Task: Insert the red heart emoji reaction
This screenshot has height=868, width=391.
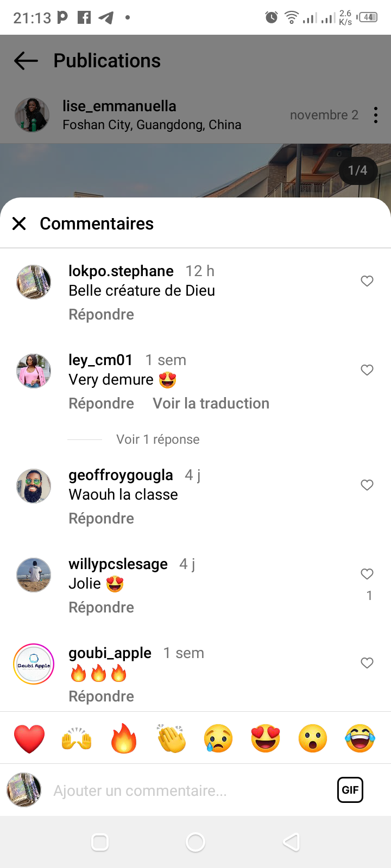Action: (29, 738)
